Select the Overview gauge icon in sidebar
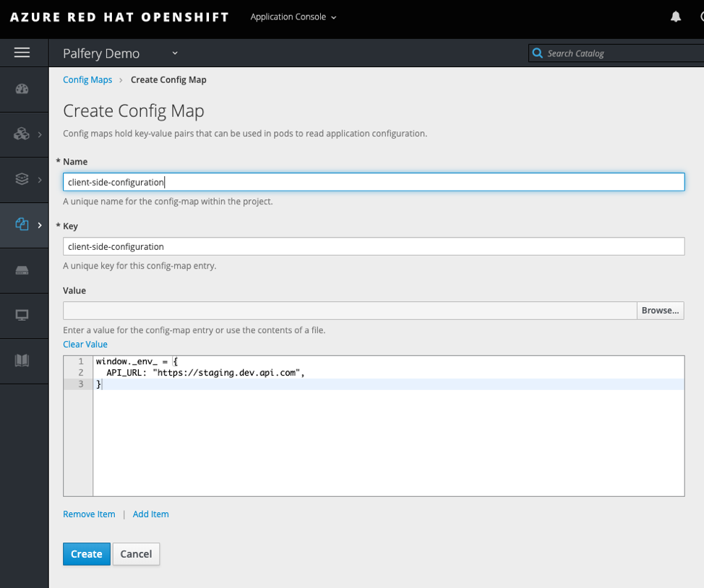Viewport: 704px width, 588px height. coord(22,90)
